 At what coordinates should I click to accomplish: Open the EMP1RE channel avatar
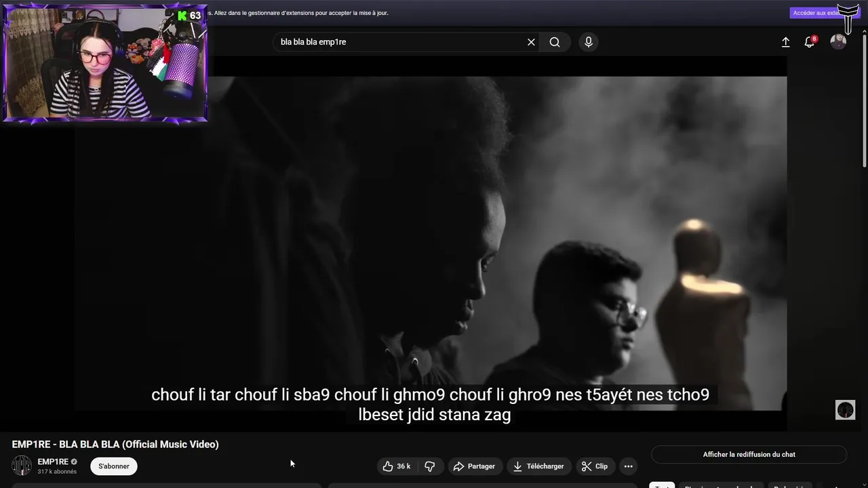pyautogui.click(x=22, y=466)
